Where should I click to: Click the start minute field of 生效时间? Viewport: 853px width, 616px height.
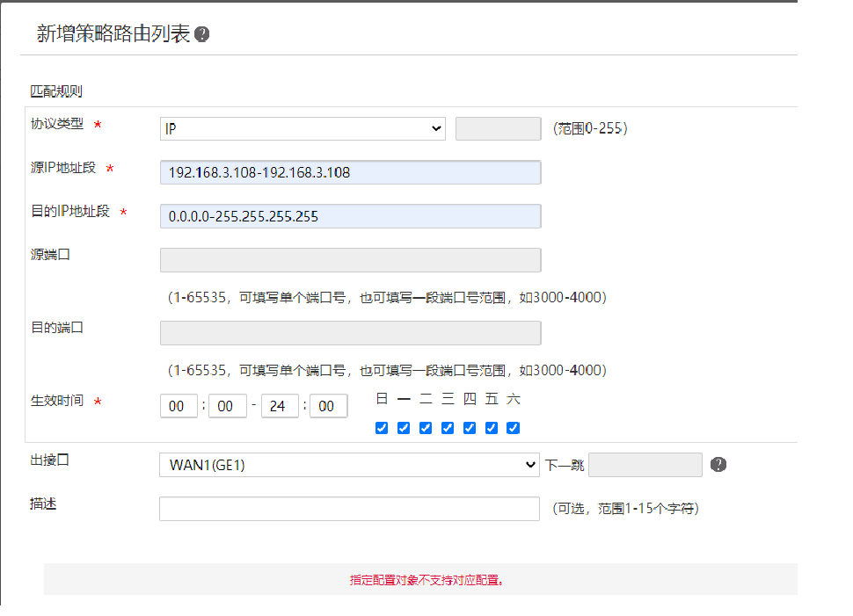click(x=228, y=406)
